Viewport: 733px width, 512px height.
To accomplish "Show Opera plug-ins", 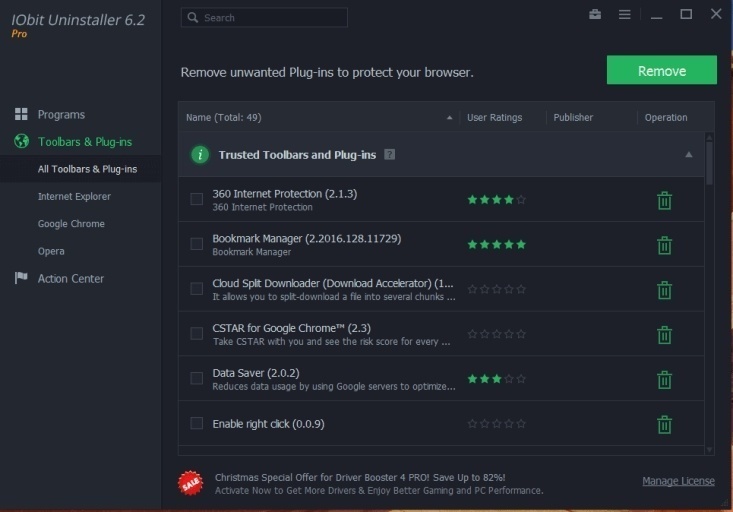I will pos(51,251).
